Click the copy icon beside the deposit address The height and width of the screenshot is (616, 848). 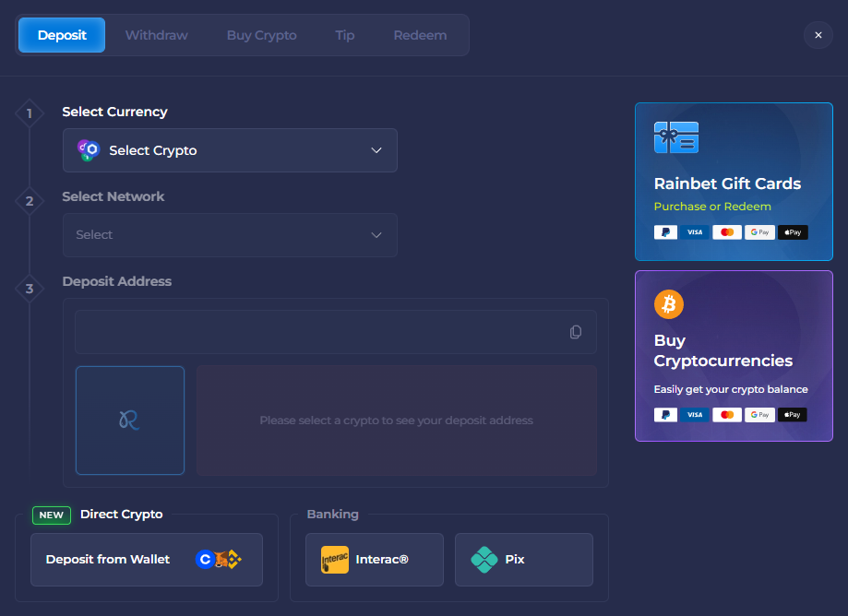[x=576, y=331]
